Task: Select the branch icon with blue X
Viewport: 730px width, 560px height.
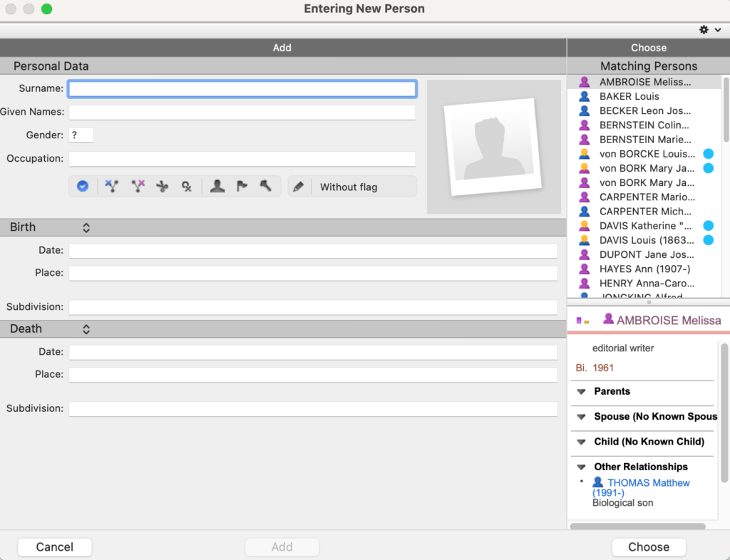Action: [x=110, y=186]
